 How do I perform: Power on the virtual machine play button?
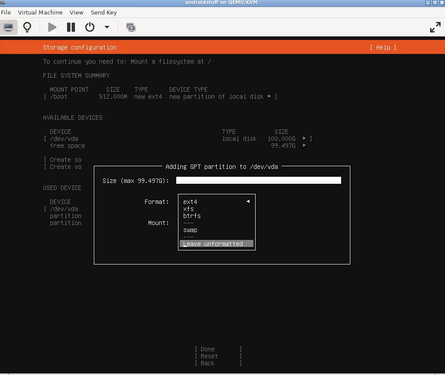pos(52,27)
